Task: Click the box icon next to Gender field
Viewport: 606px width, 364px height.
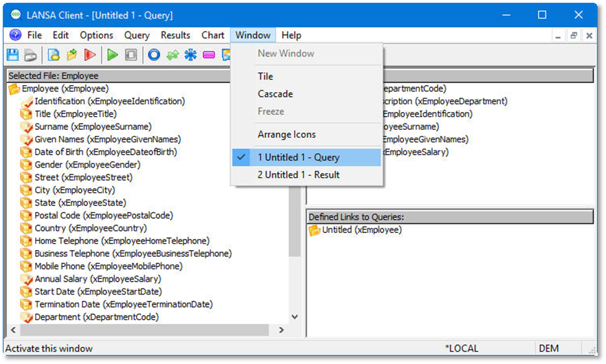Action: [26, 165]
